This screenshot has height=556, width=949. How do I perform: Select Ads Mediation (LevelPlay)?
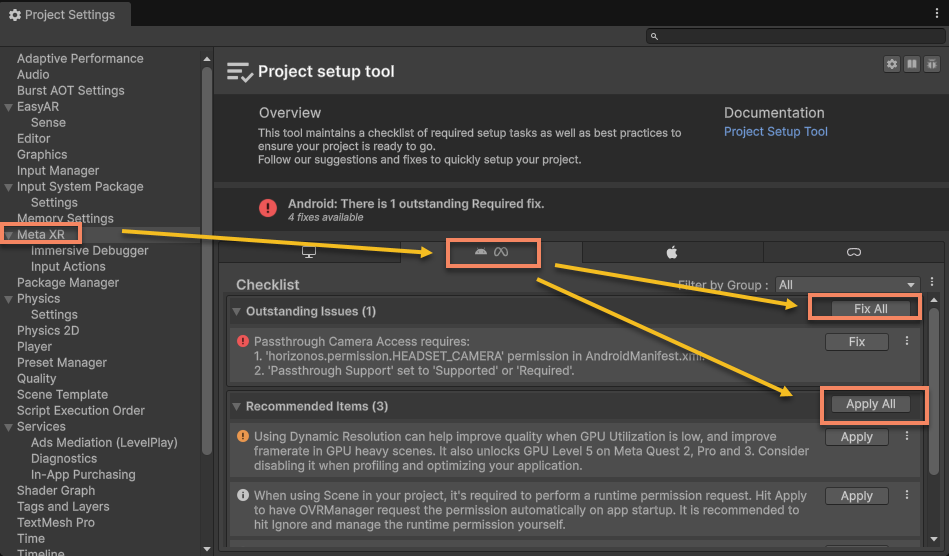pyautogui.click(x=104, y=443)
